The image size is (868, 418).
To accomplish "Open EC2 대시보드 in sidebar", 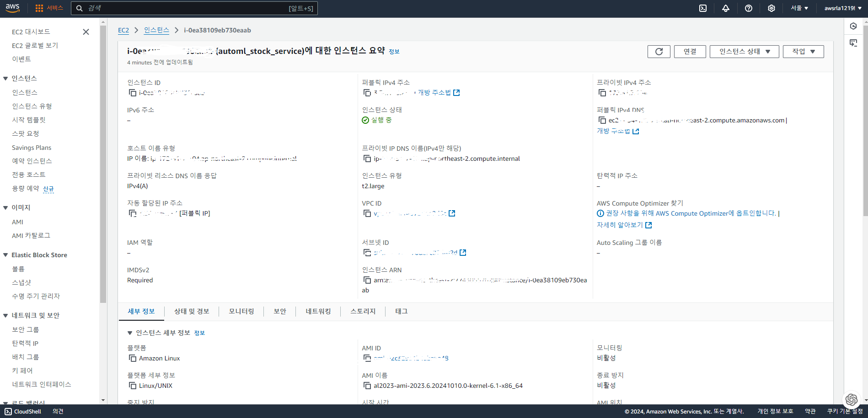I will [x=31, y=32].
